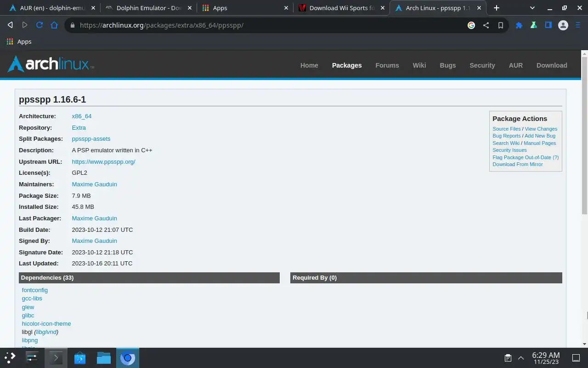Image resolution: width=588 pixels, height=368 pixels.
Task: Open Forums from the navigation bar
Action: pyautogui.click(x=387, y=65)
